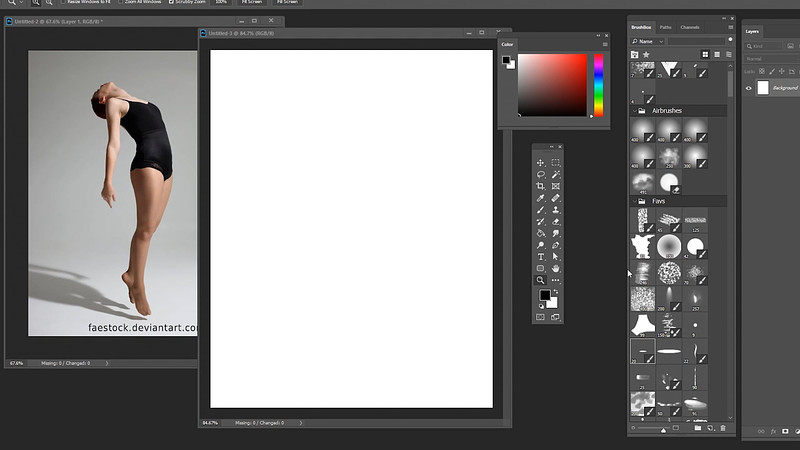The width and height of the screenshot is (800, 450).
Task: Choose Zoom Out mode in options bar
Action: point(49,3)
